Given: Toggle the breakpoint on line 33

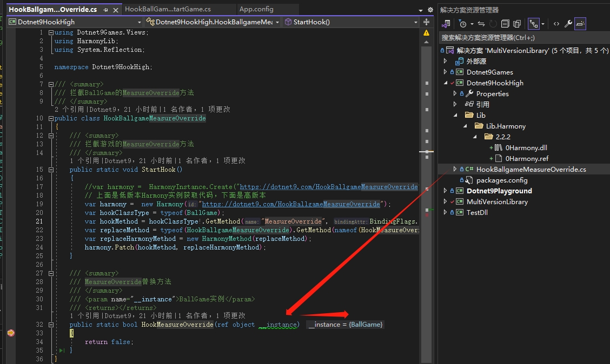Looking at the screenshot, I should coord(11,333).
